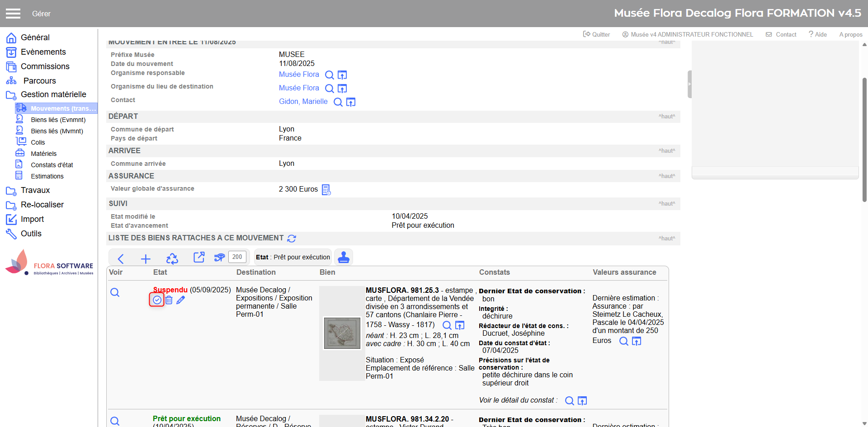The width and height of the screenshot is (868, 427).
Task: Expand the Travaux menu section
Action: click(x=35, y=190)
